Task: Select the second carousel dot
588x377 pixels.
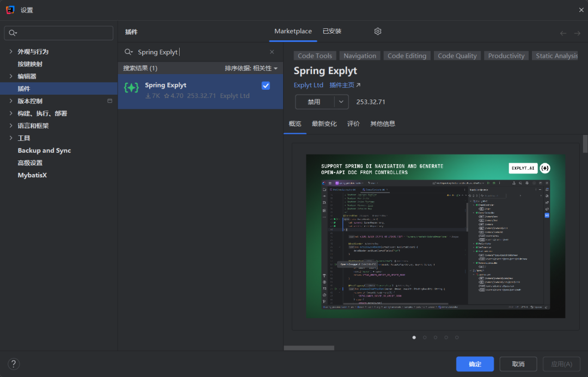Action: 425,337
